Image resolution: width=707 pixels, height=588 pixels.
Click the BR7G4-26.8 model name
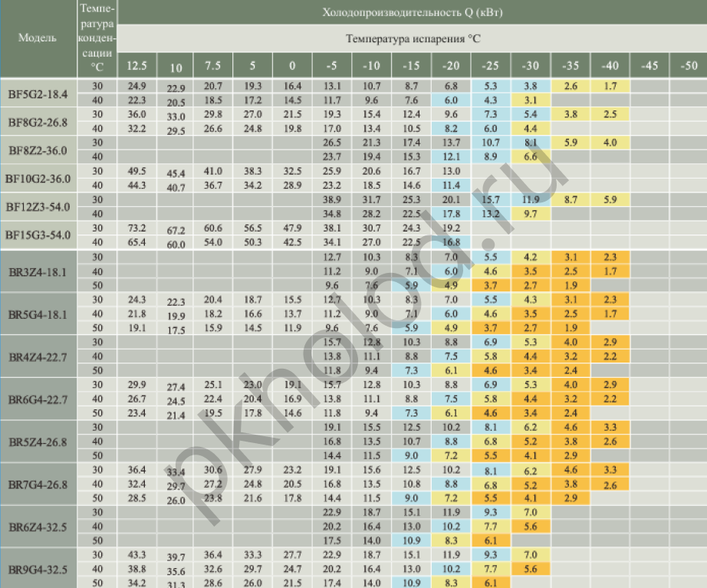[x=38, y=485]
